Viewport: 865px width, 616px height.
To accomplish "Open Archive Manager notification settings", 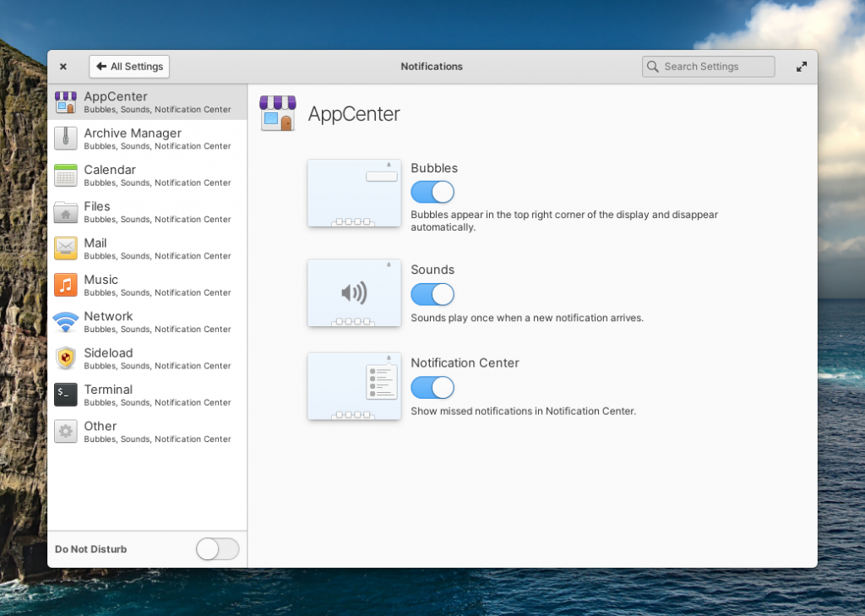I will click(x=133, y=138).
